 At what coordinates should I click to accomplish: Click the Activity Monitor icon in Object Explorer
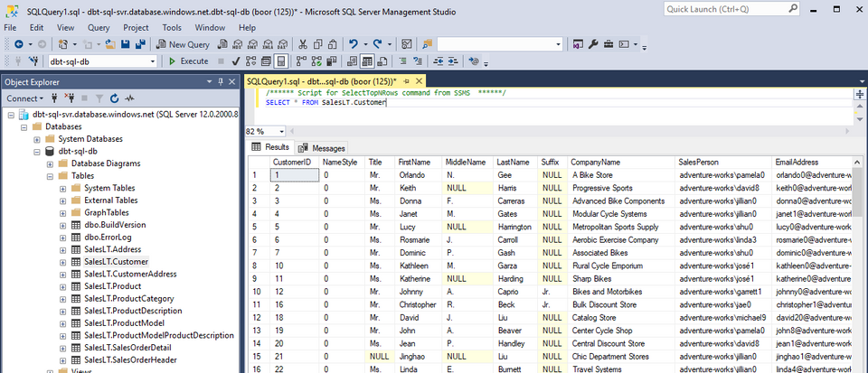pyautogui.click(x=130, y=98)
